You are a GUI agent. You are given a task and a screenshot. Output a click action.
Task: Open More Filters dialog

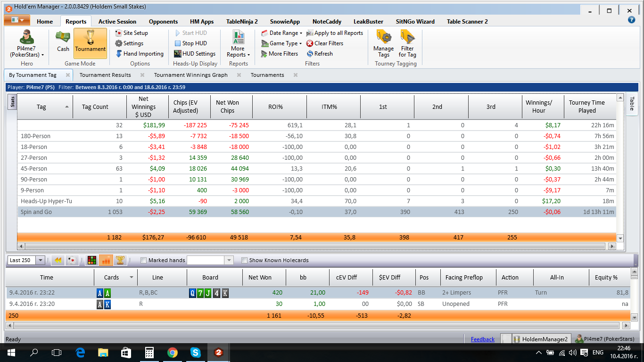(279, 54)
